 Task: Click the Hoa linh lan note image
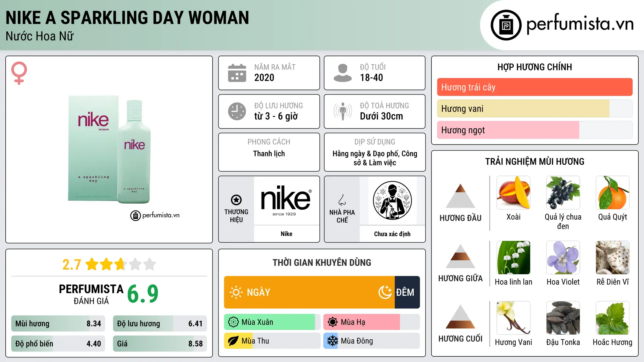(514, 258)
